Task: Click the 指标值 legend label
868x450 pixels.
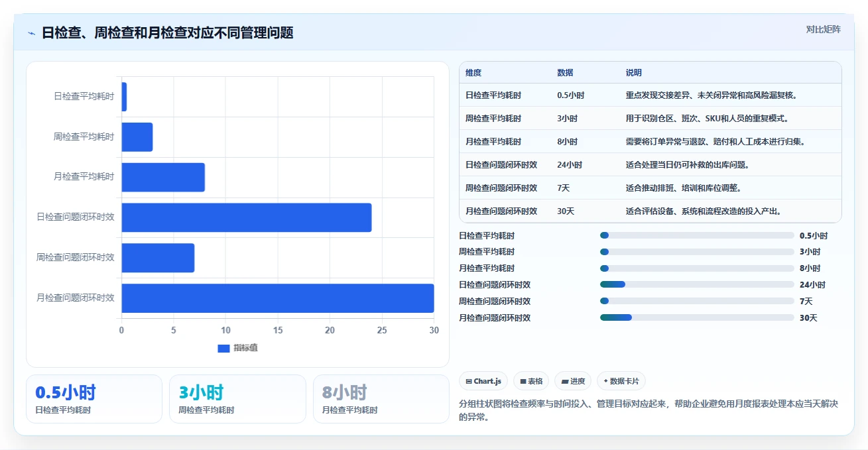Action: pos(245,349)
